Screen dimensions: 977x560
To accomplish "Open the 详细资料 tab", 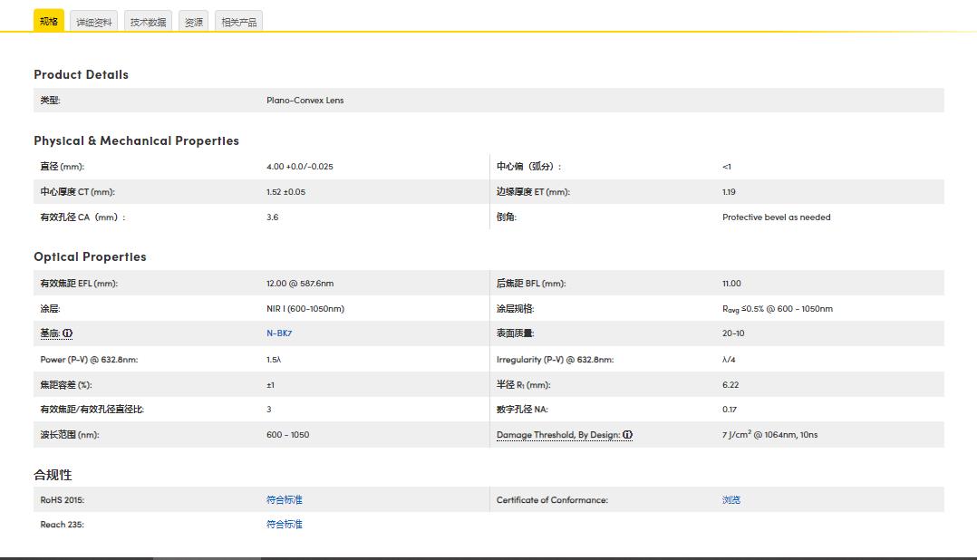I will click(94, 22).
